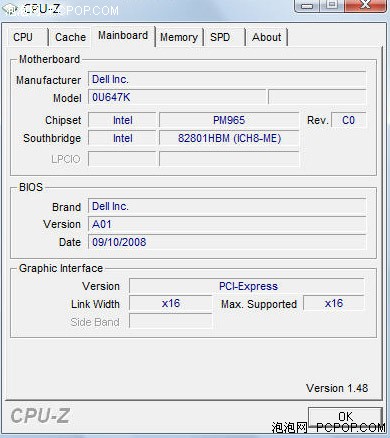Click the second empty LPCIO field
The height and width of the screenshot is (438, 390).
click(x=229, y=159)
